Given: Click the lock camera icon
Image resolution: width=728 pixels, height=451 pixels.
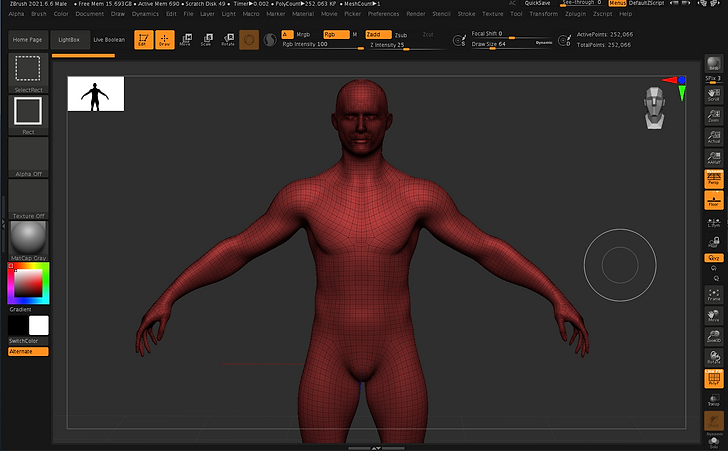Looking at the screenshot, I should (x=714, y=242).
